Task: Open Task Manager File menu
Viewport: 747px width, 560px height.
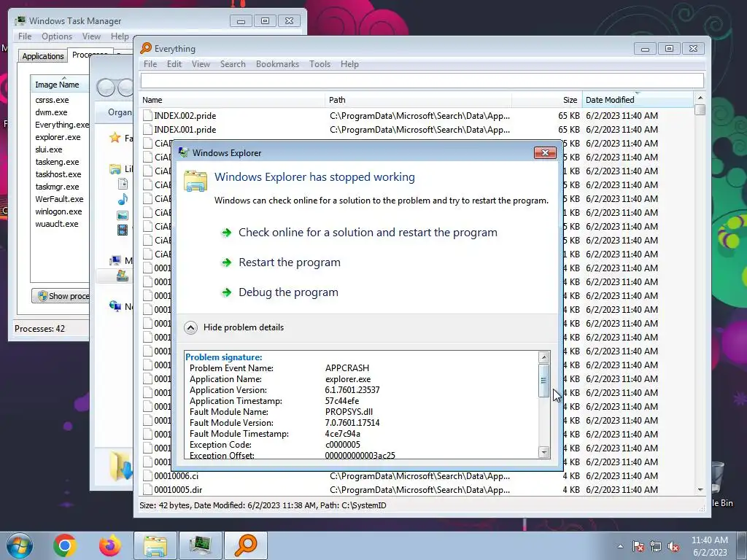Action: tap(25, 36)
